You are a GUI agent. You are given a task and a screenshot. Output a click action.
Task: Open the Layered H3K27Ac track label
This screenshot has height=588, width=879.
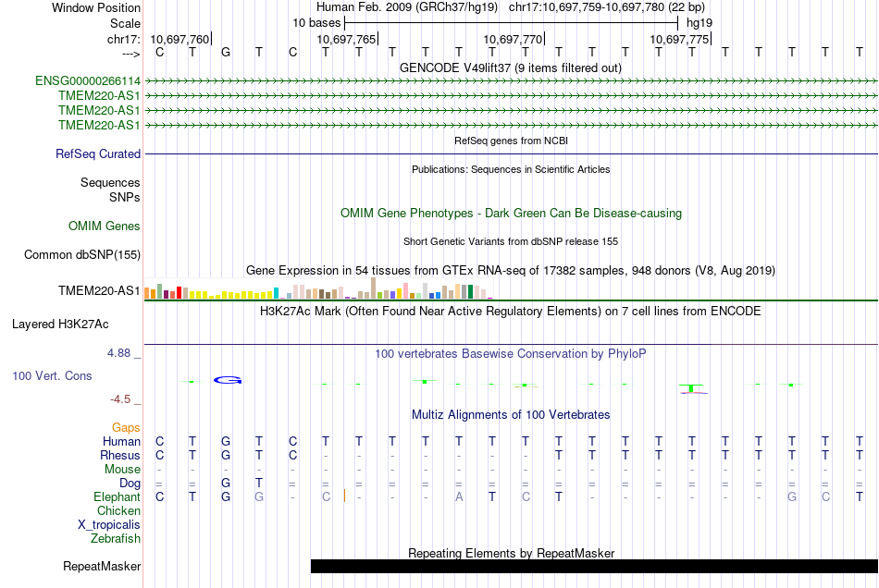[60, 325]
